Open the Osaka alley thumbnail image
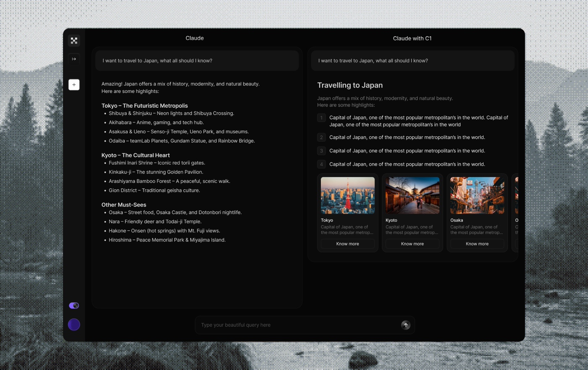Image resolution: width=588 pixels, height=370 pixels. [x=477, y=196]
